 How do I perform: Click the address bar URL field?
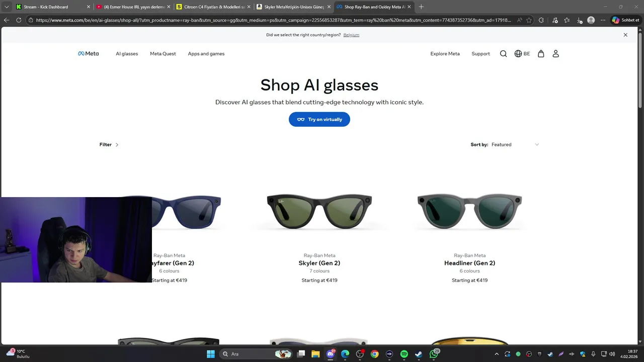click(273, 20)
